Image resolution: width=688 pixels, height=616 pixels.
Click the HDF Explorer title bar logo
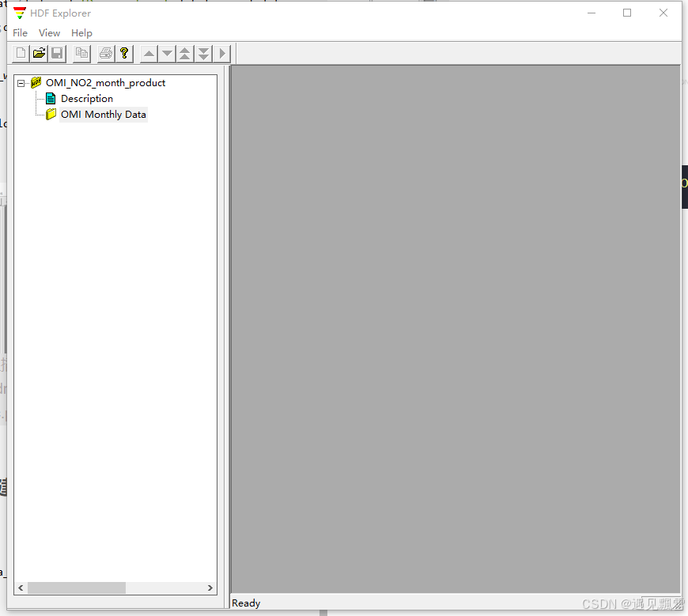(19, 13)
